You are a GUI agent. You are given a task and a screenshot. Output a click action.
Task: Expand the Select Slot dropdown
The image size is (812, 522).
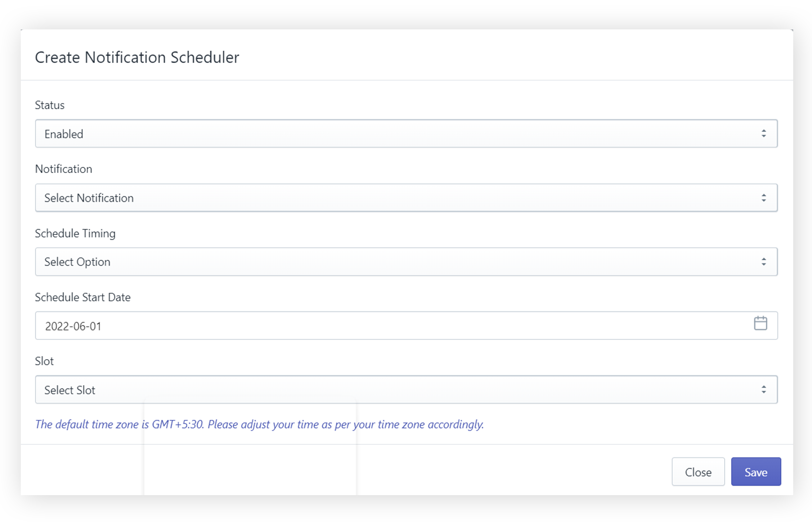point(396,390)
